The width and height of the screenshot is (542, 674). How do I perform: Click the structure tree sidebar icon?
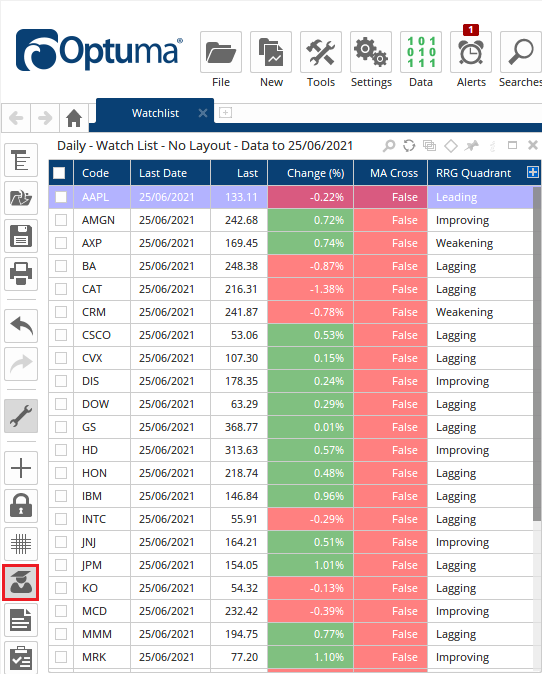tap(21, 160)
